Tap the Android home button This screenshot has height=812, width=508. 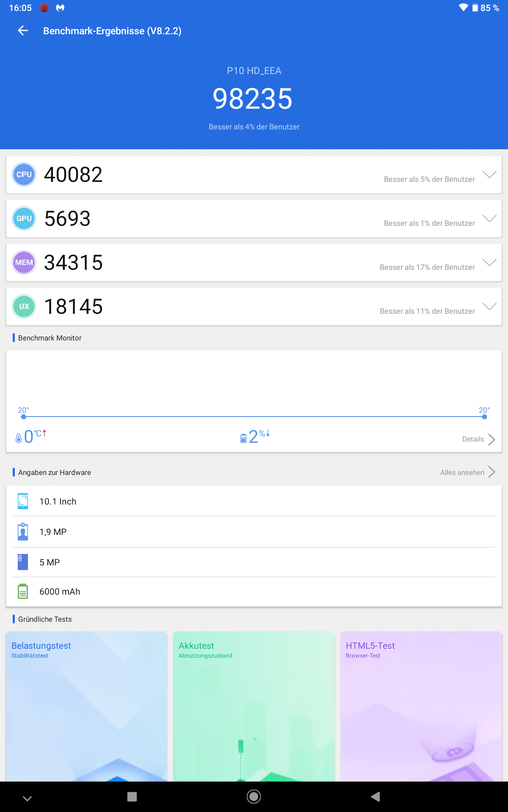[254, 797]
